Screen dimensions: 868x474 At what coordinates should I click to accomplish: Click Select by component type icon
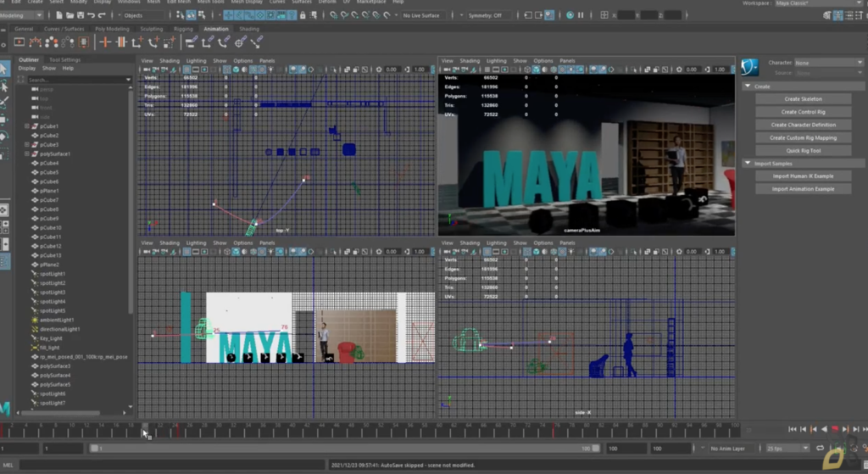click(x=202, y=15)
